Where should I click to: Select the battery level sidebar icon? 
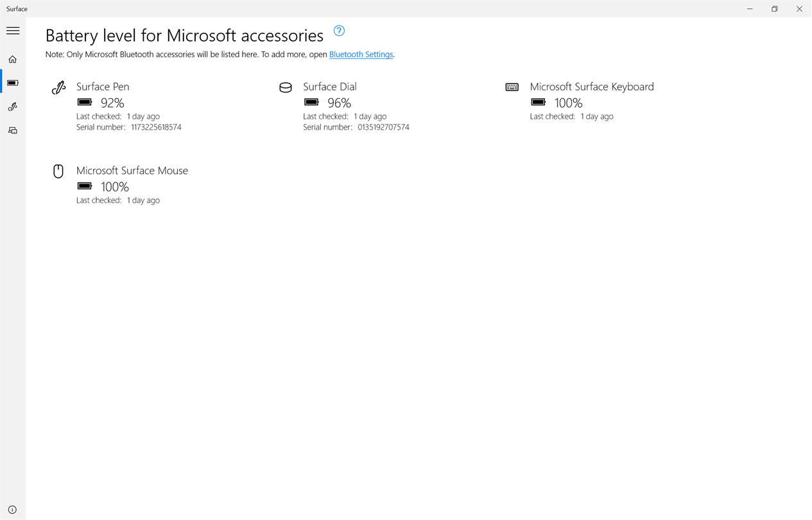click(x=13, y=83)
